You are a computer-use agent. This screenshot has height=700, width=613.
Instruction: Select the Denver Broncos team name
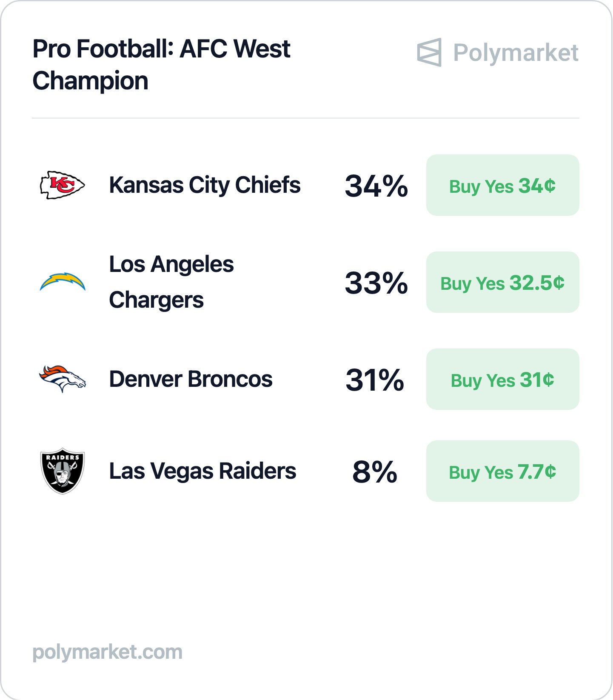pos(191,379)
